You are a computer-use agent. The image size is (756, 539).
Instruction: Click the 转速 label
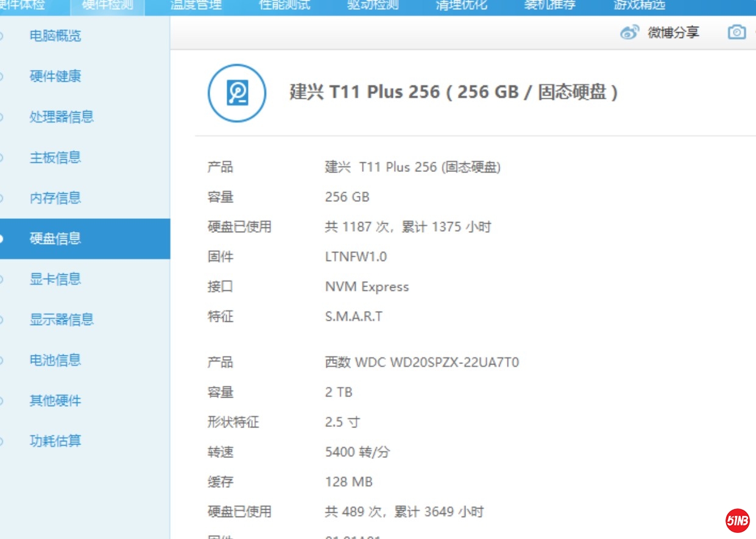tap(221, 452)
